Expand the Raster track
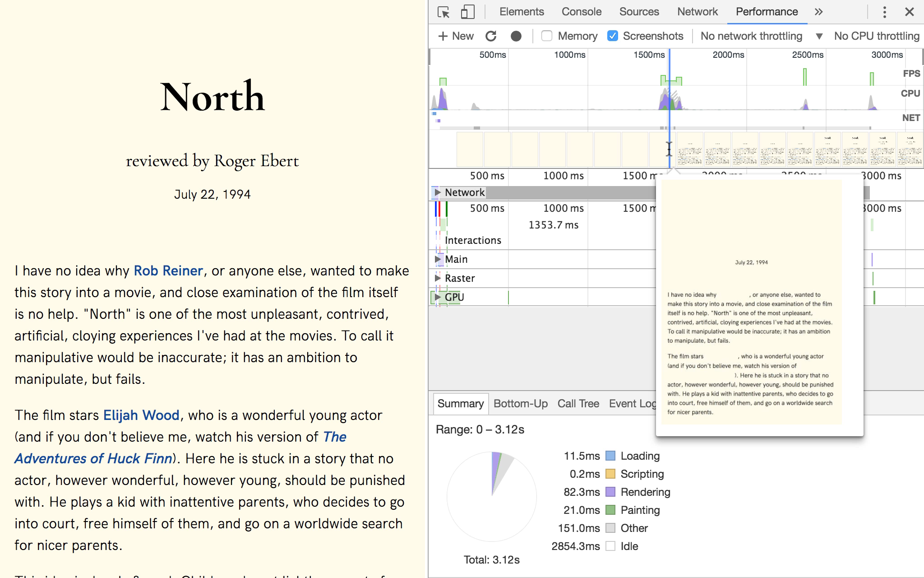This screenshot has width=924, height=578. coord(437,278)
